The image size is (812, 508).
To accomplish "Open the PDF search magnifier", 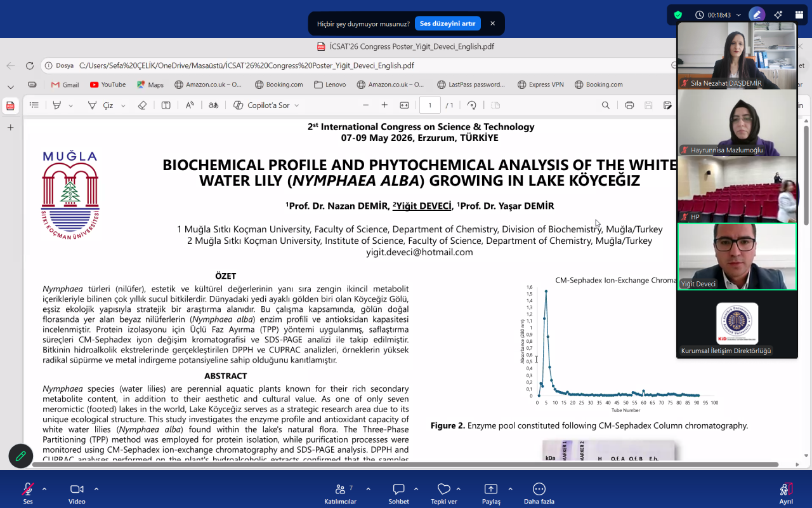I will 606,105.
